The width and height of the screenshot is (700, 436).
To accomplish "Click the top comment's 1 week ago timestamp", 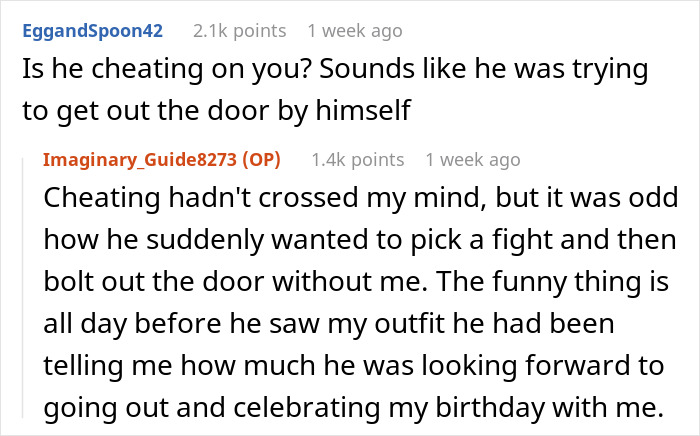I will click(x=356, y=31).
